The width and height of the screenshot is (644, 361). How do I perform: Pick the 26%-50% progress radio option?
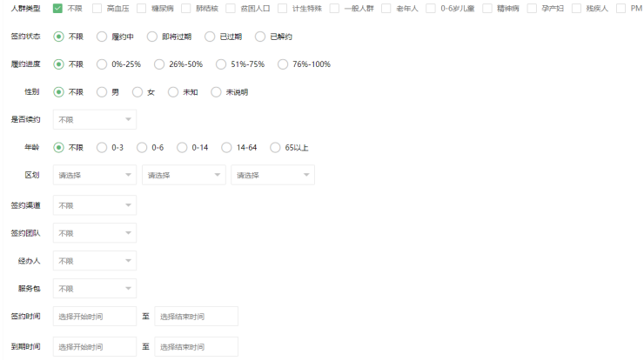click(159, 64)
